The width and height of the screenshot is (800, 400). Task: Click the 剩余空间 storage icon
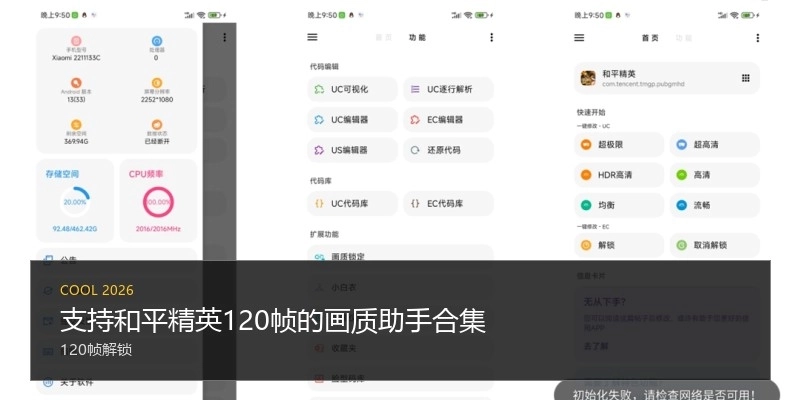coord(76,124)
